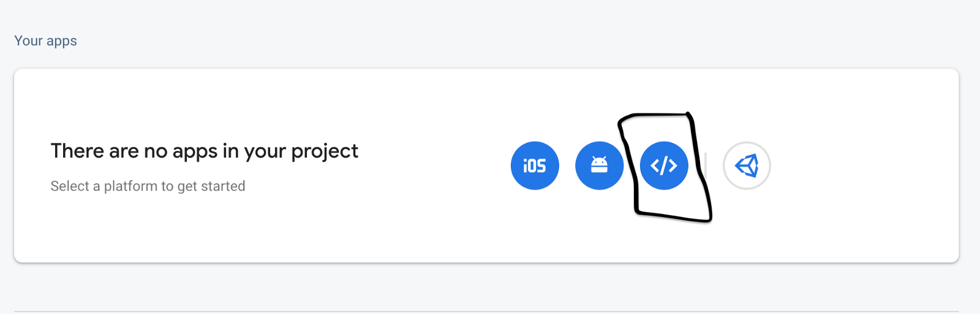The image size is (980, 314).
Task: Click the circled angle-brackets web icon
Action: pyautogui.click(x=664, y=166)
